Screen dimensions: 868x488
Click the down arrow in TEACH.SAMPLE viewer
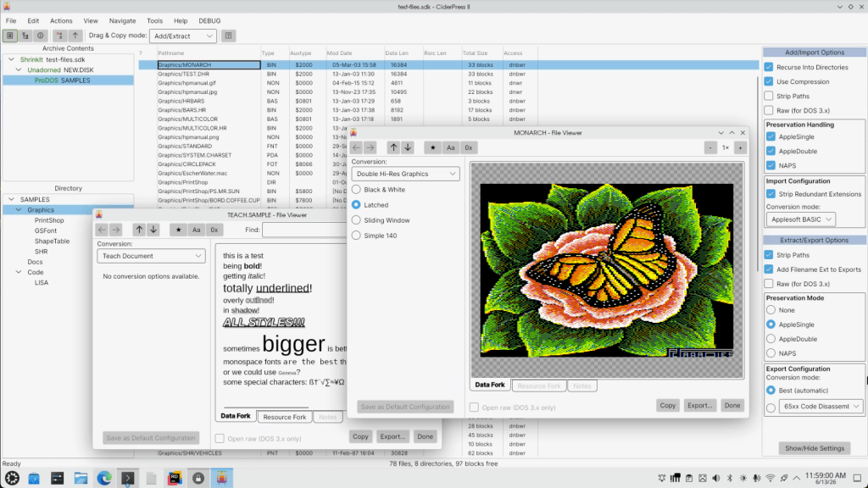point(153,230)
